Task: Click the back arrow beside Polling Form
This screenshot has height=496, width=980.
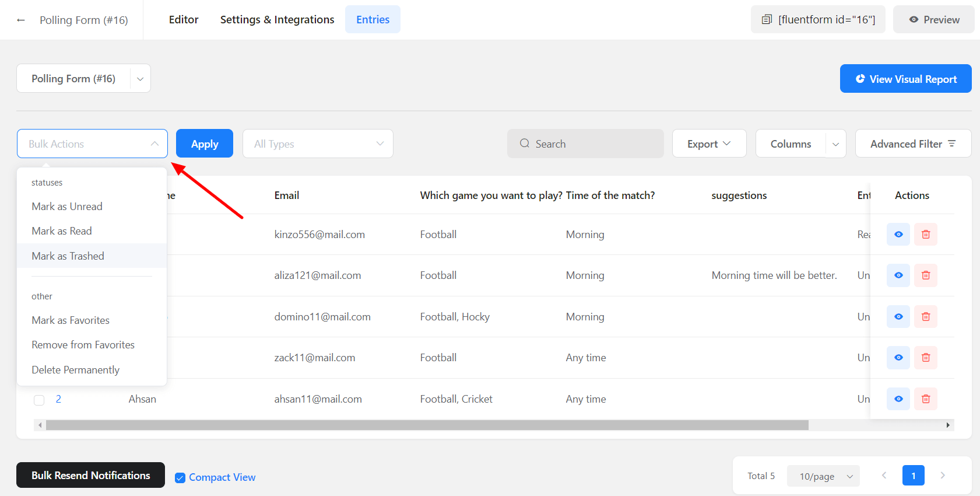Action: [21, 20]
